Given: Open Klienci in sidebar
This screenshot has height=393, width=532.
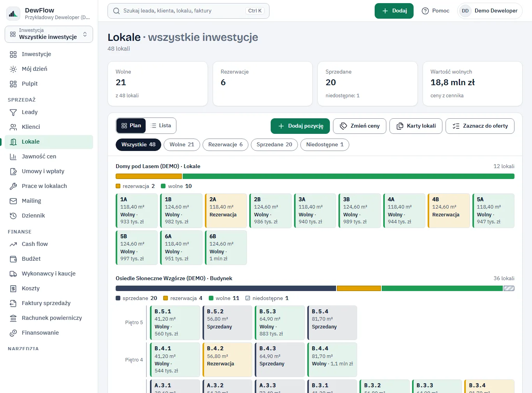Looking at the screenshot, I should 49,127.
